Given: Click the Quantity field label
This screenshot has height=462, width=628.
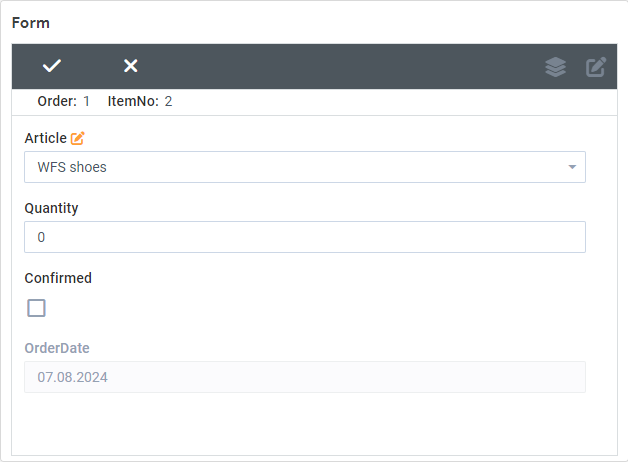Looking at the screenshot, I should point(51,208).
